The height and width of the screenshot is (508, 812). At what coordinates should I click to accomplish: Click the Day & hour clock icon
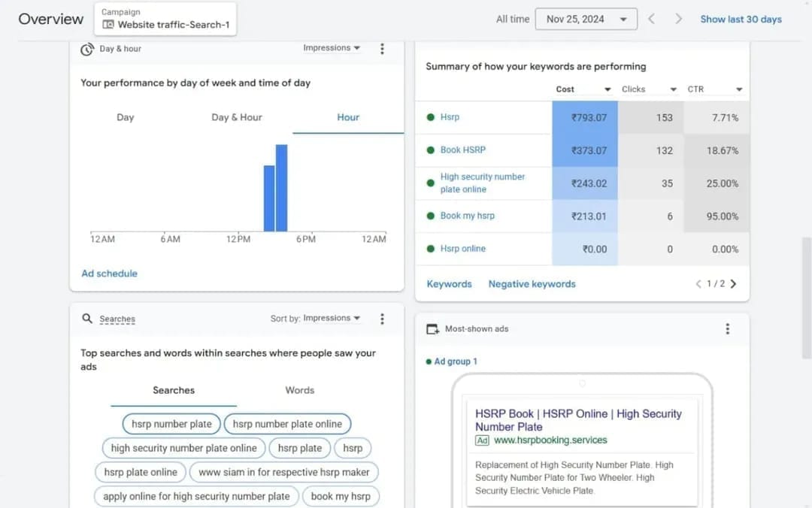coord(86,49)
